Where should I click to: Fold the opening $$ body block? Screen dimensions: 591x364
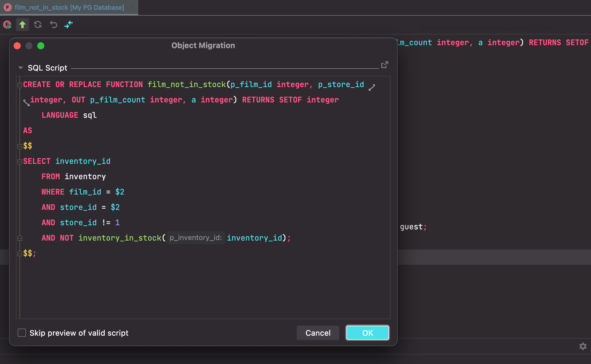point(20,146)
